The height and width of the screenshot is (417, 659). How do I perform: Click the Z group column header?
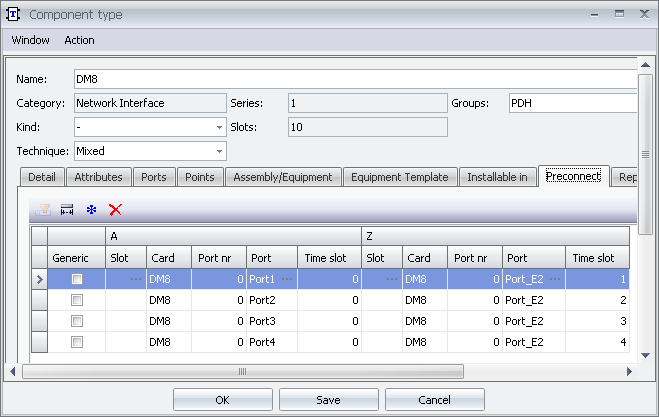[496, 236]
